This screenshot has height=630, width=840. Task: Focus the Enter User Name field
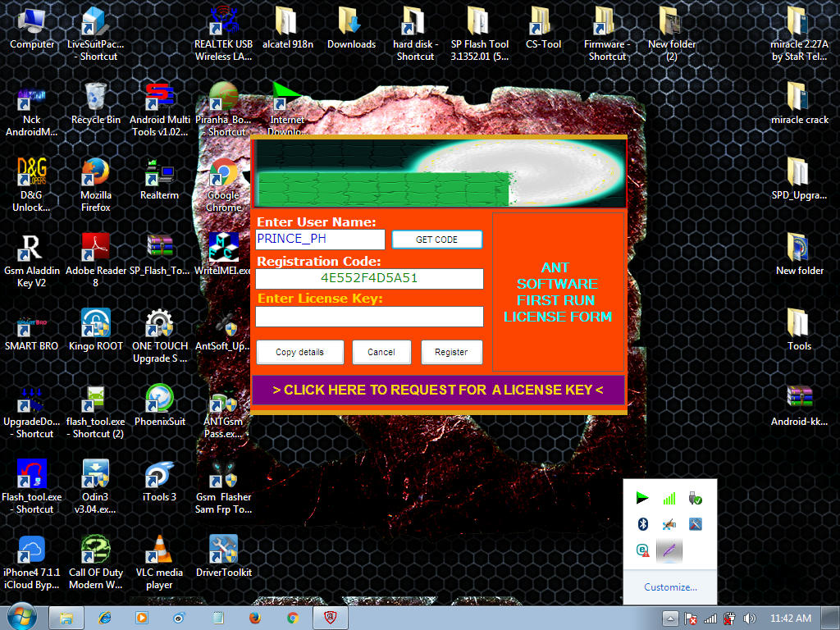(x=321, y=239)
